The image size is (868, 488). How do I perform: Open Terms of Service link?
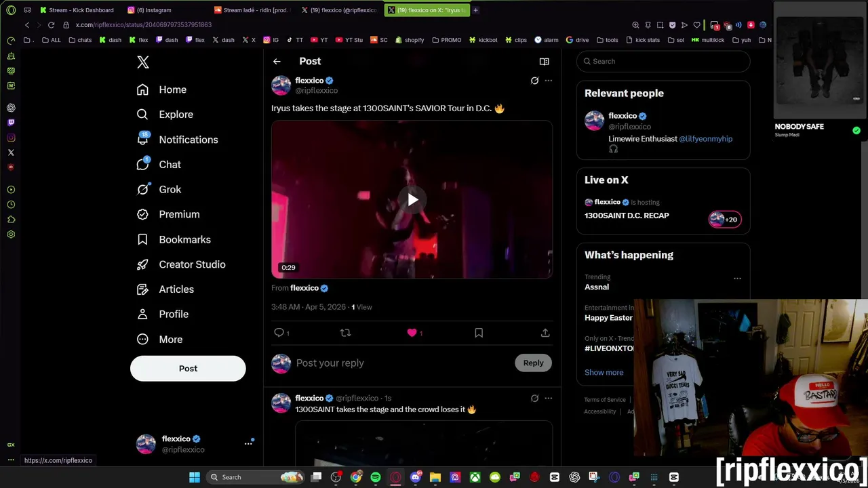coord(605,400)
